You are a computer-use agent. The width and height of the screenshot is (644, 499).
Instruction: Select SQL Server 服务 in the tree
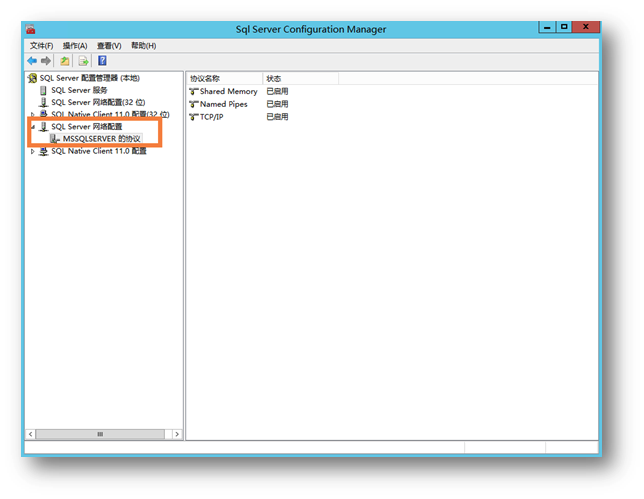click(79, 90)
